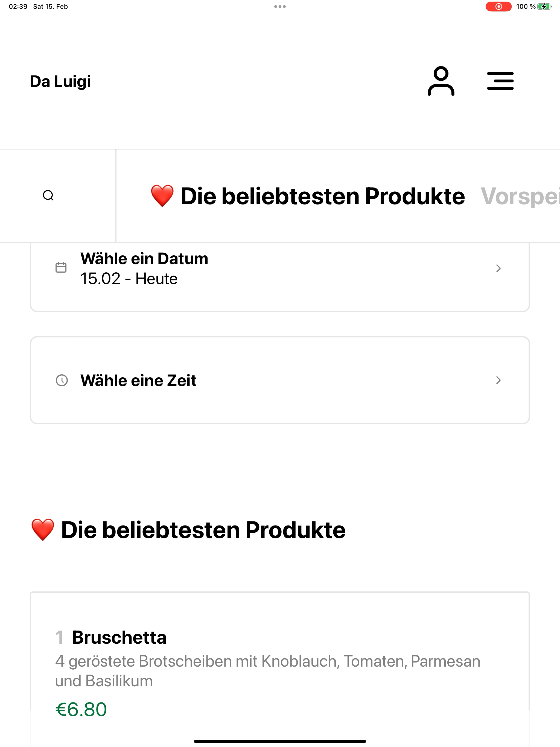Image resolution: width=560 pixels, height=747 pixels.
Task: Click the search magnifier icon
Action: pos(48,195)
